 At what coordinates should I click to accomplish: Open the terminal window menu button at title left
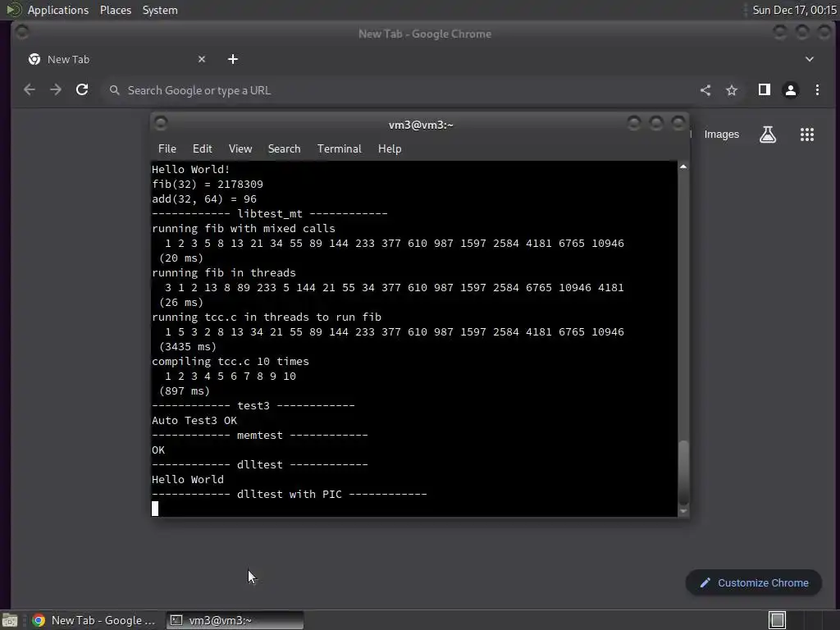161,124
